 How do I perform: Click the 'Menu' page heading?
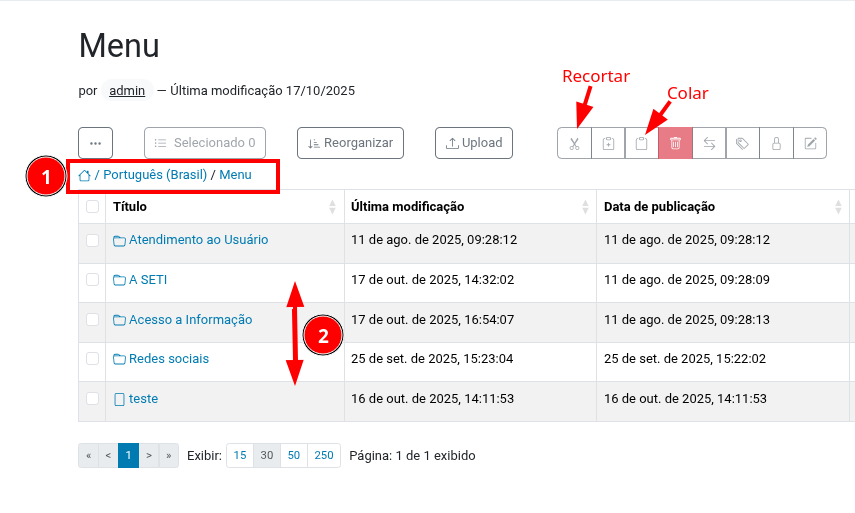pyautogui.click(x=119, y=45)
